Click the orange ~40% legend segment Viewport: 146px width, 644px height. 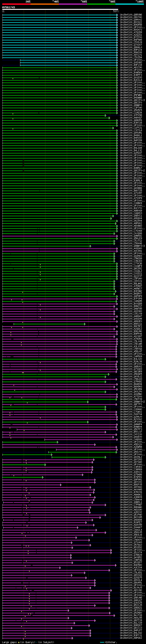click(45, 4)
